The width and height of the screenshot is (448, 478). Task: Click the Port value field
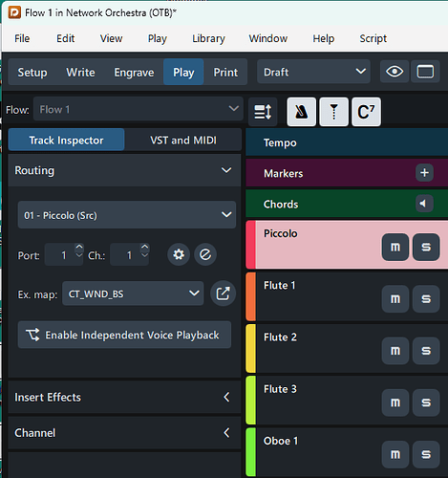(60, 254)
